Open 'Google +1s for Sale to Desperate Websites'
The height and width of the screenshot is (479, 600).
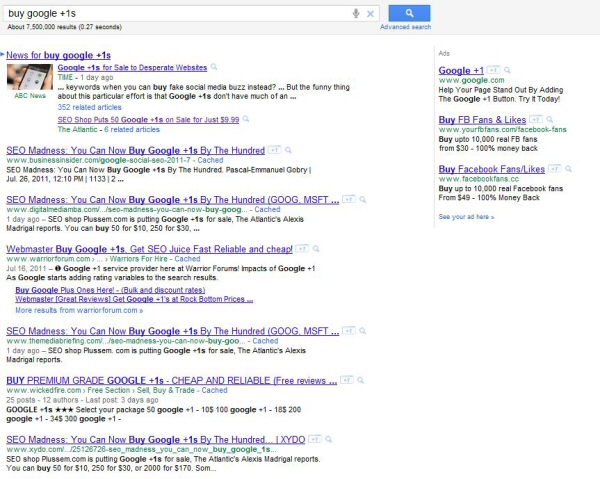[x=132, y=68]
